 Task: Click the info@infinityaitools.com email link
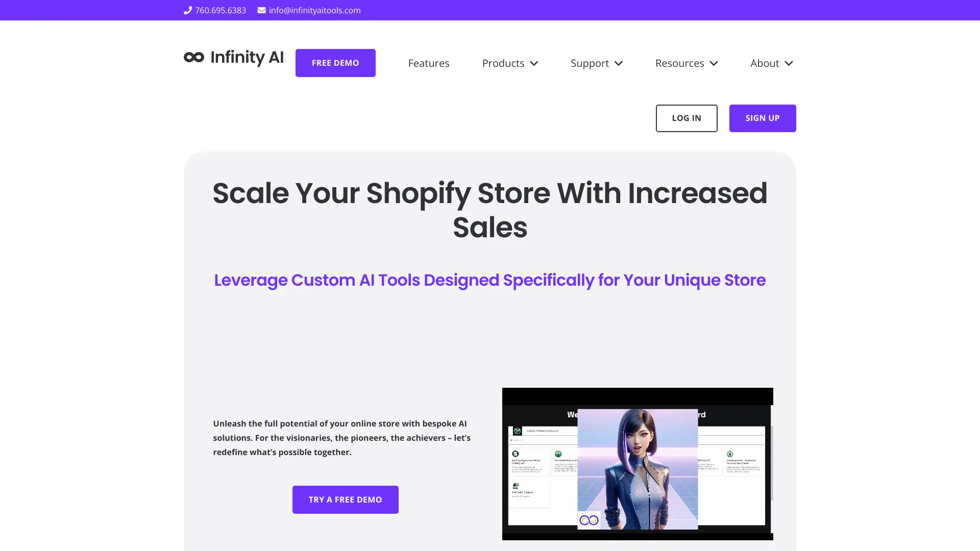pyautogui.click(x=309, y=10)
